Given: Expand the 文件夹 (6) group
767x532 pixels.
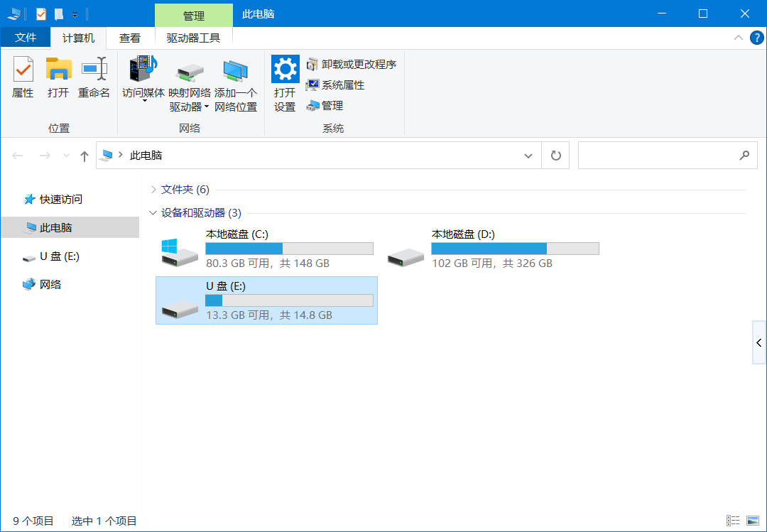Looking at the screenshot, I should [x=153, y=190].
